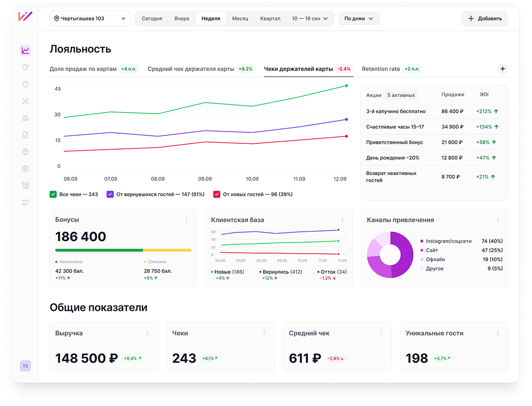Toggle the Все чеки checkbox
Screen dimensions: 532x406
(x=53, y=195)
